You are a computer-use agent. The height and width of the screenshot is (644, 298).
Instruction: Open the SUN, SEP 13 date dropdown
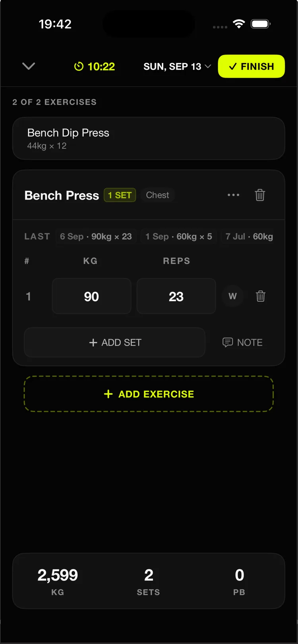pos(177,67)
